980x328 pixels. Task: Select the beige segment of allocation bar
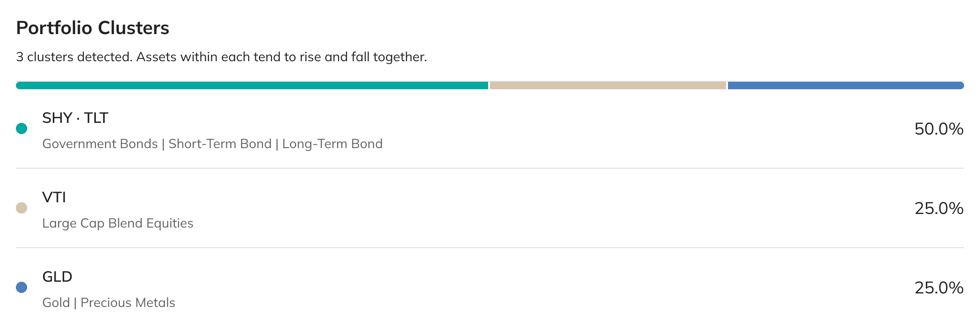(608, 86)
